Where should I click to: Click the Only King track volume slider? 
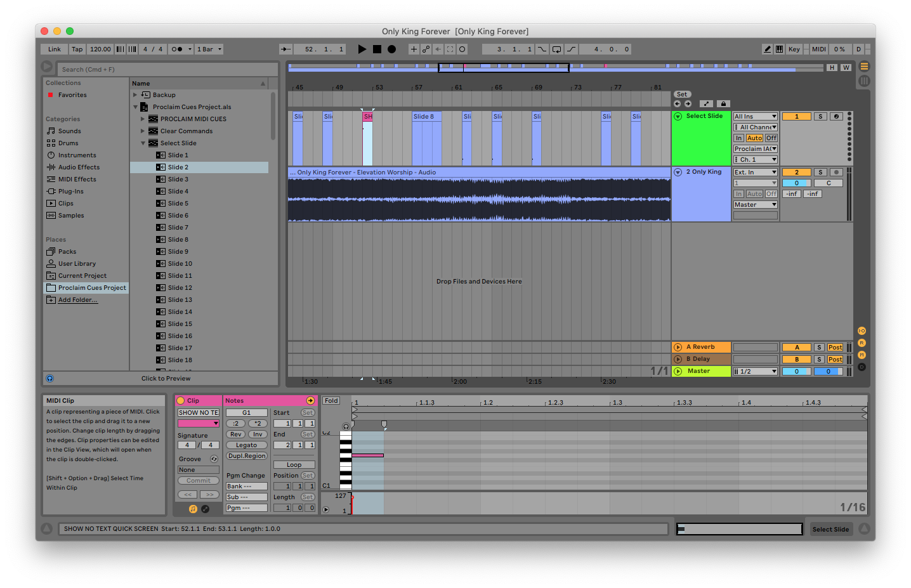coord(796,183)
